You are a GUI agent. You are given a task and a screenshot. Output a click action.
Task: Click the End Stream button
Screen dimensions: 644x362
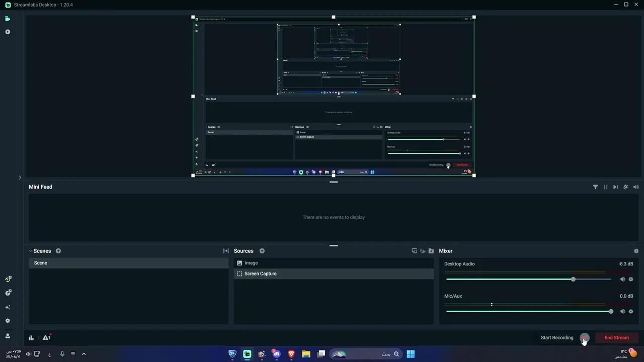pos(616,338)
